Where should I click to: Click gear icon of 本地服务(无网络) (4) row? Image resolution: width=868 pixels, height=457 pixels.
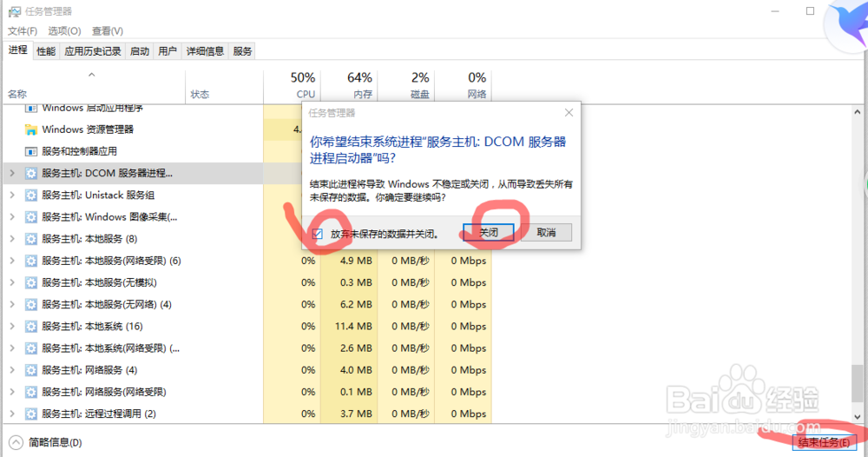[31, 305]
